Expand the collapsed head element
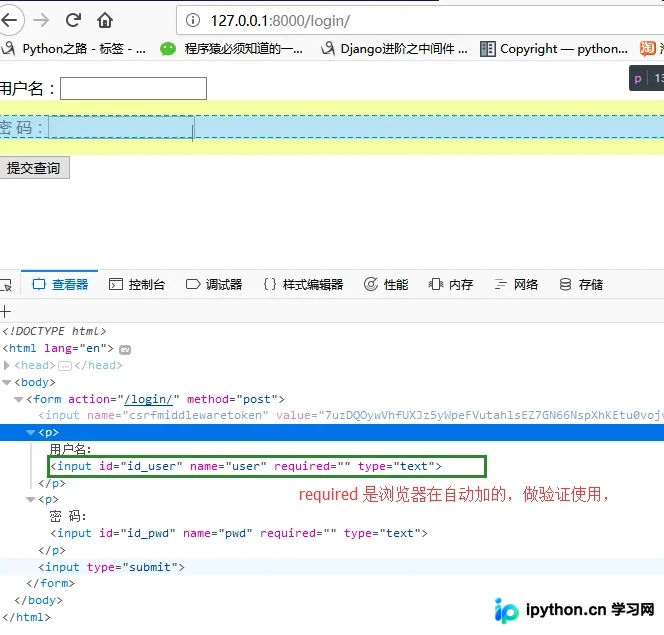 tap(6, 365)
